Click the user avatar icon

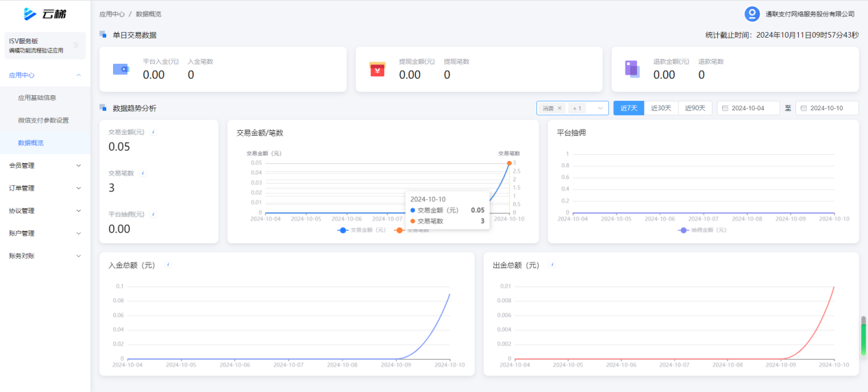pos(752,14)
